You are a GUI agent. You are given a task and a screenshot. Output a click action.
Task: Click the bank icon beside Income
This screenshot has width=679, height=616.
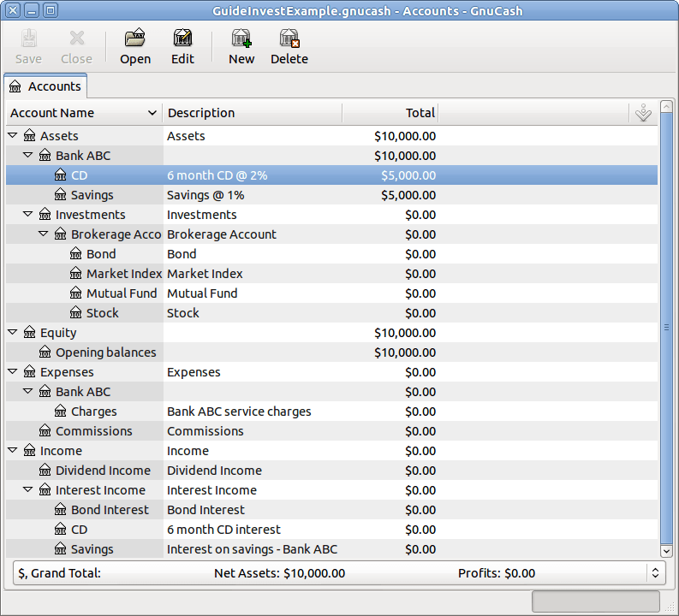click(x=29, y=450)
